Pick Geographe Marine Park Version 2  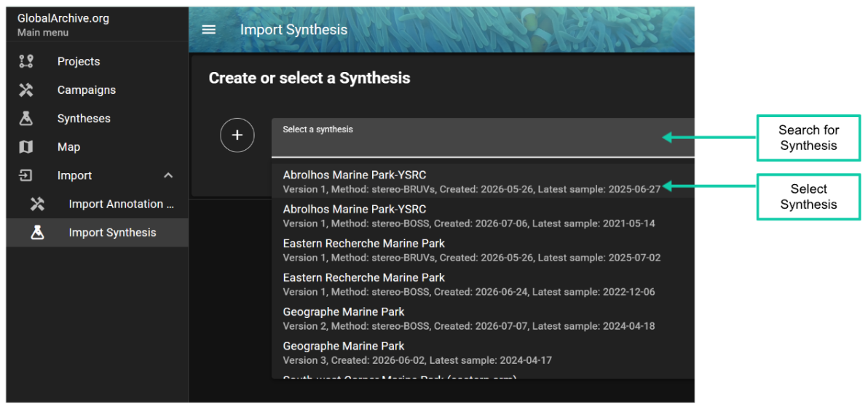click(x=483, y=318)
